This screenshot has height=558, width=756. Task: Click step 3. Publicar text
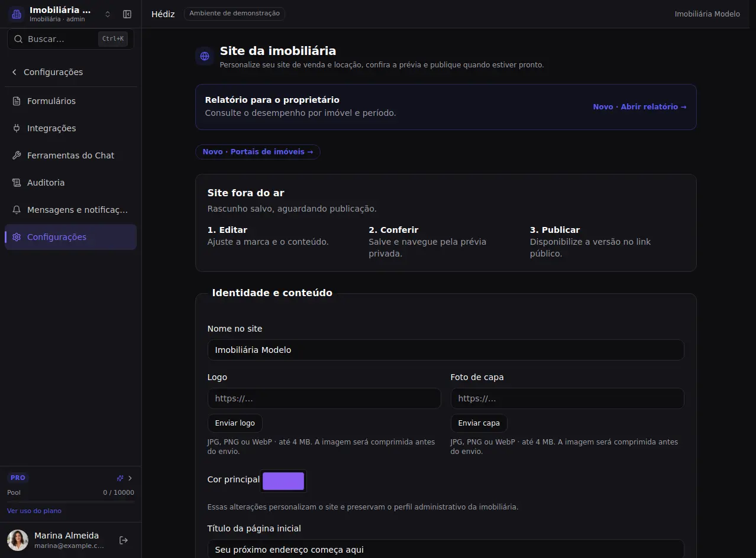click(x=555, y=230)
